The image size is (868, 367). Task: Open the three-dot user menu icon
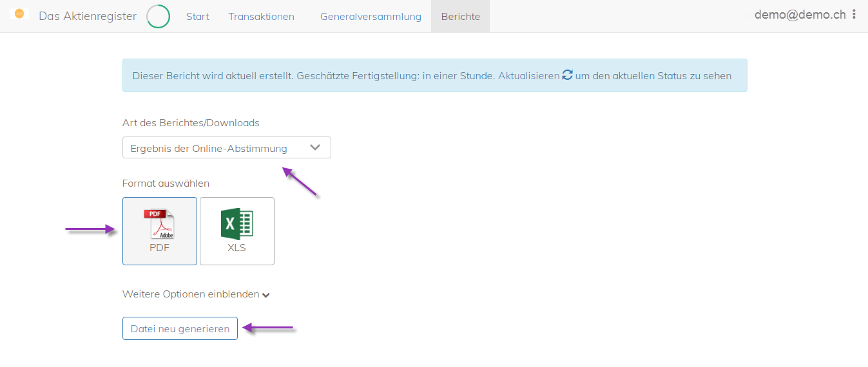tap(854, 14)
